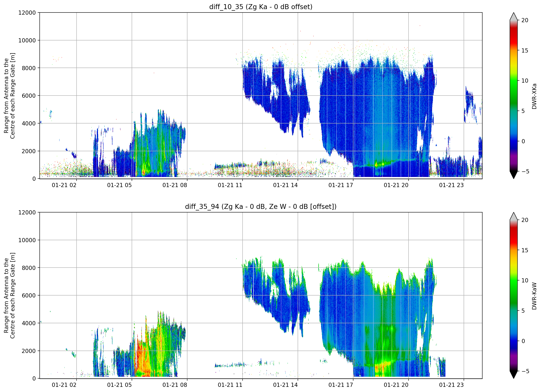
Task: Click tick value "5" on DWR-XKa colorbar
Action: [x=523, y=111]
